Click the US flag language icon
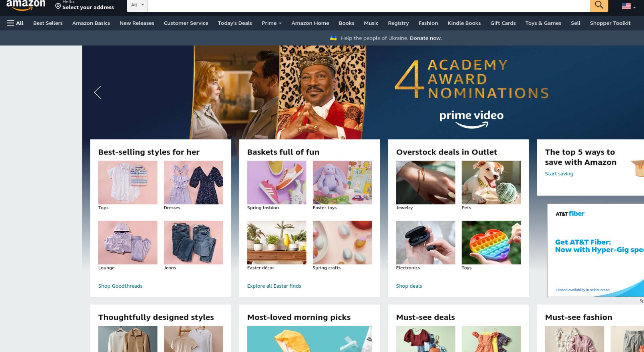The width and height of the screenshot is (644, 352). 626,6
